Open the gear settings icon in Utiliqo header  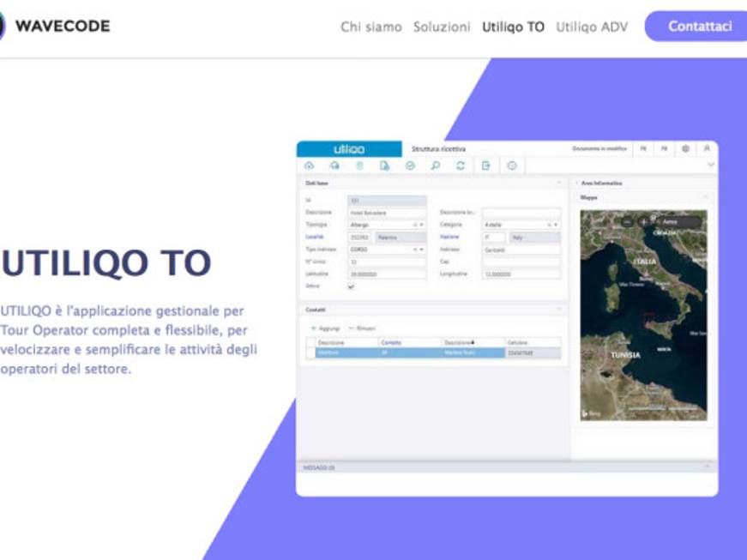[x=685, y=148]
